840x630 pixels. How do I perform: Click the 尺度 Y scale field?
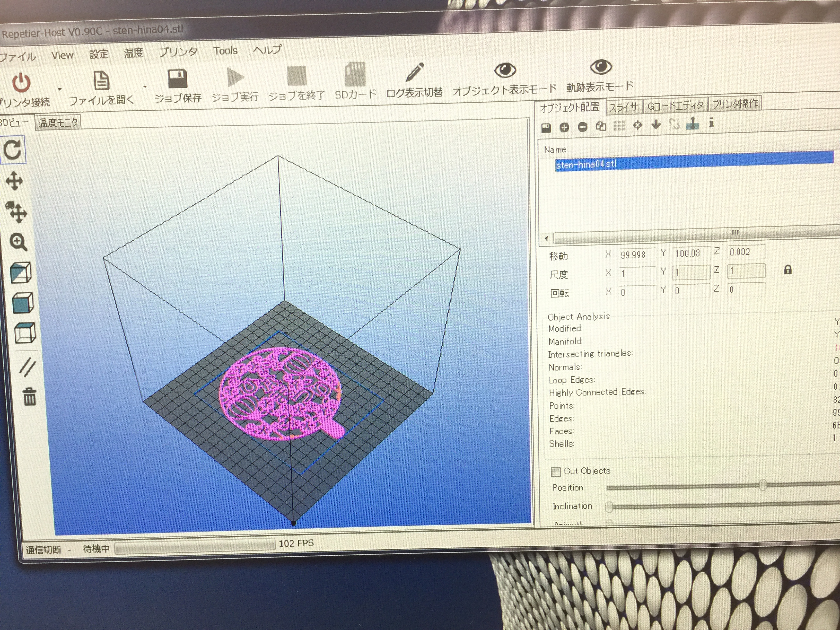click(x=691, y=272)
